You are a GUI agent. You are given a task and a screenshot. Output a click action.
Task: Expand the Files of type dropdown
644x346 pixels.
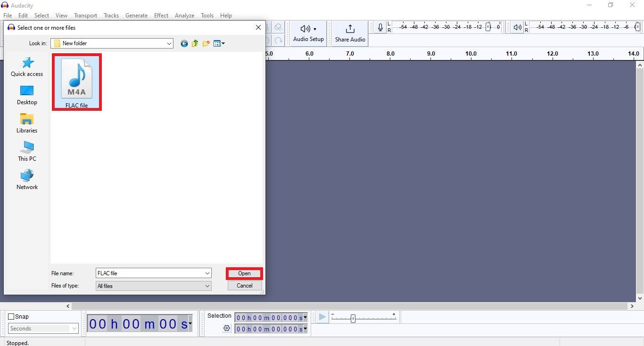[206, 286]
